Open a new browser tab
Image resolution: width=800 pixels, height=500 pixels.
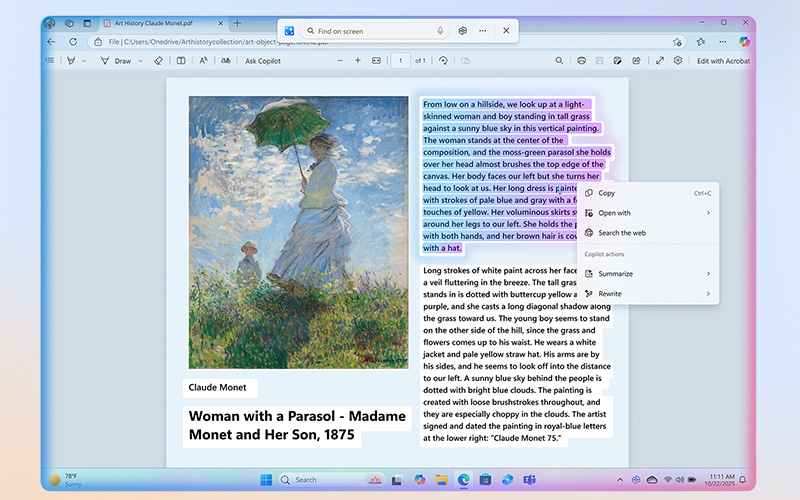pyautogui.click(x=237, y=23)
